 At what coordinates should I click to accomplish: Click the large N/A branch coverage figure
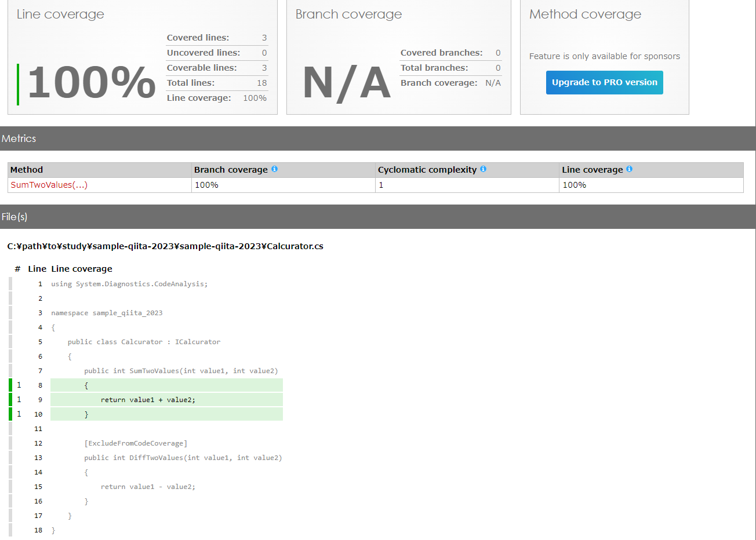(x=347, y=83)
